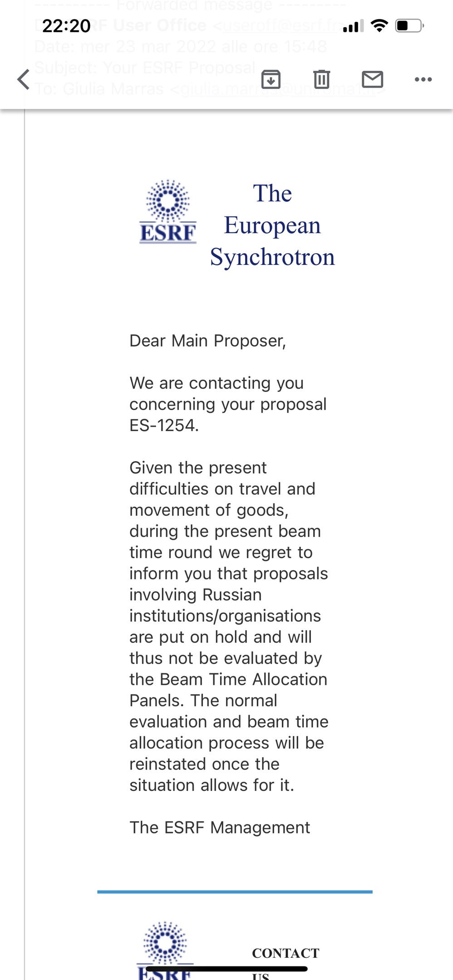Tap the Wi-Fi status icon
This screenshot has width=453, height=980.
click(379, 25)
